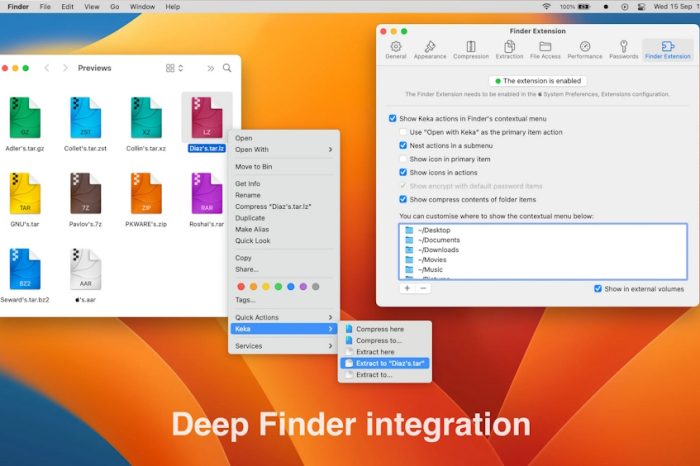Click the Appearance paintbrush icon
This screenshot has height=466, width=700.
[430, 46]
